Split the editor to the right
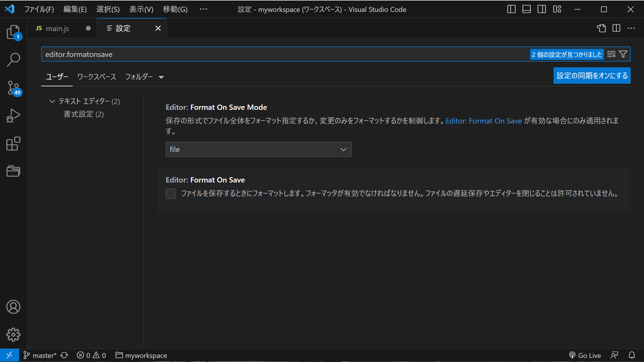 pos(616,28)
